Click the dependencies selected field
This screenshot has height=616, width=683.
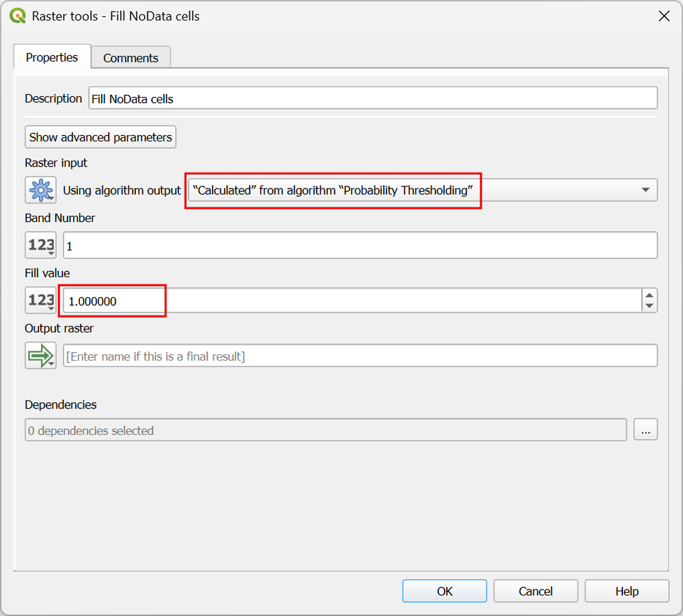[x=325, y=430]
